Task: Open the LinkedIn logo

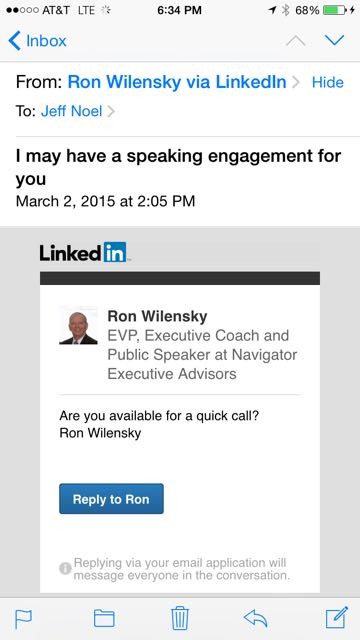Action: 83,252
